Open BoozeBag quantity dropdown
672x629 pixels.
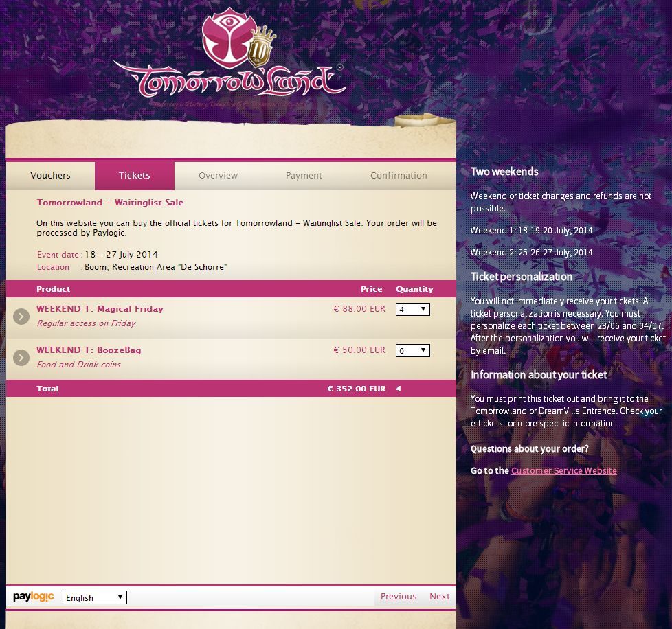[x=413, y=350]
